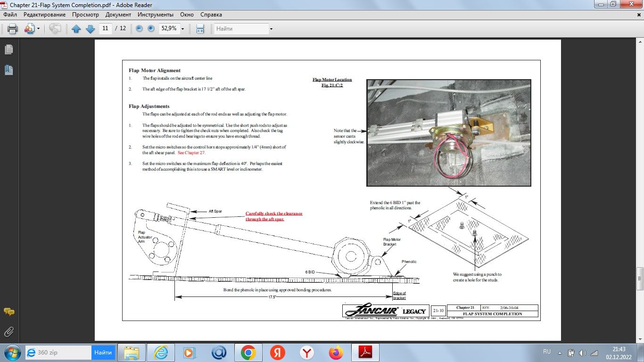Open the Справка menu
Screen dimensions: 644x362
[211, 15]
